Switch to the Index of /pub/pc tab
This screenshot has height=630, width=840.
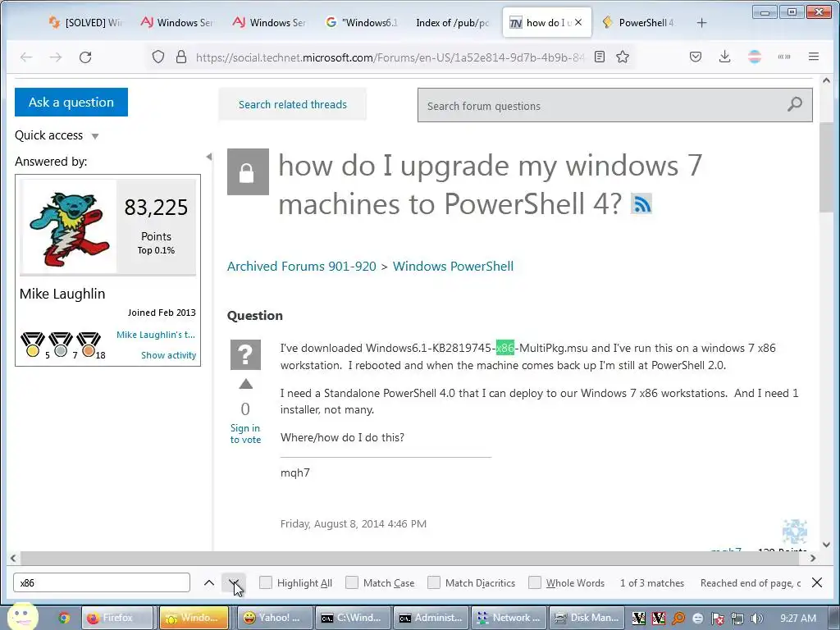click(x=453, y=22)
